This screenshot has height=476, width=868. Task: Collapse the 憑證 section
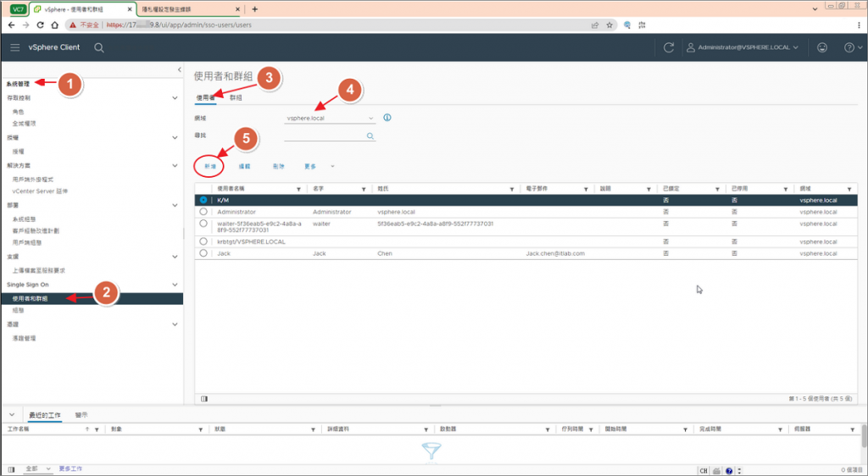[x=175, y=324]
